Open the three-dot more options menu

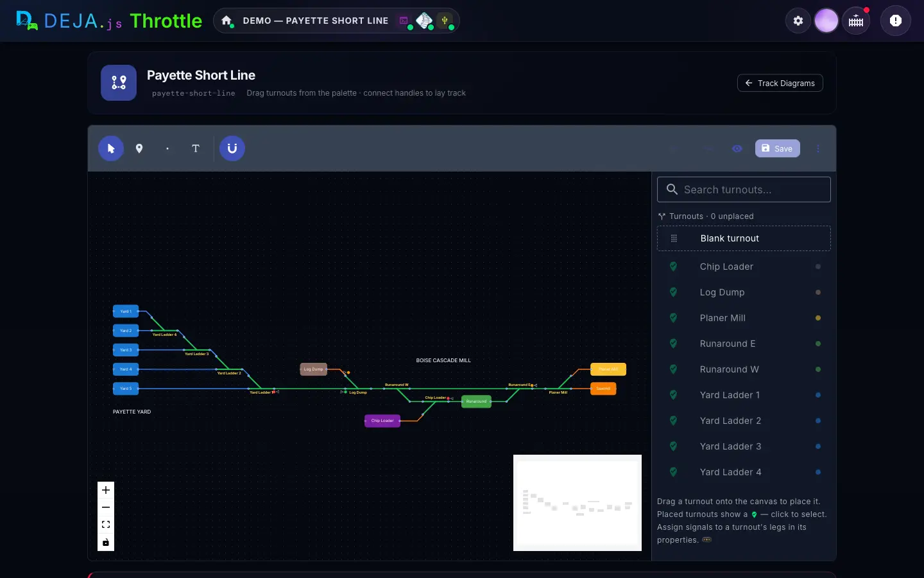point(818,148)
